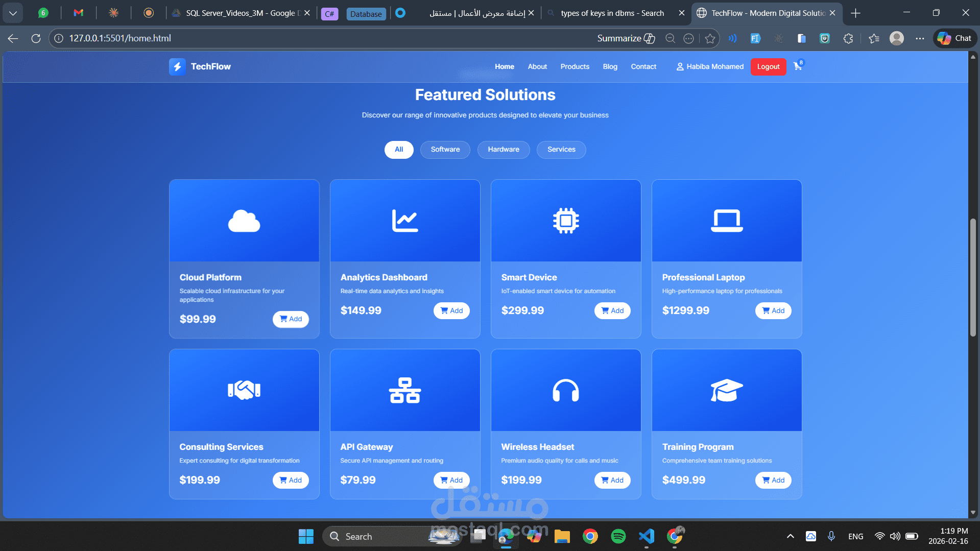The image size is (980, 551).
Task: Open File Explorer from the taskbar
Action: coord(562,536)
